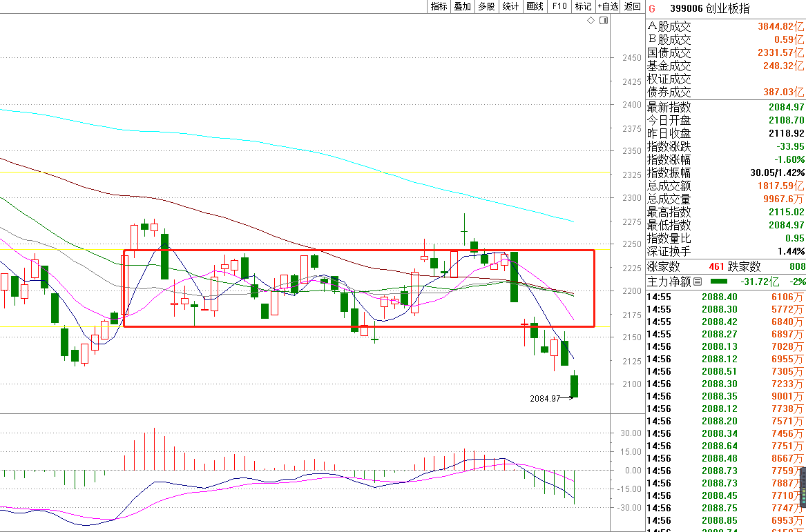This screenshot has width=806, height=532.
Task: Click the floating widget at the right edge
Action: (801, 486)
